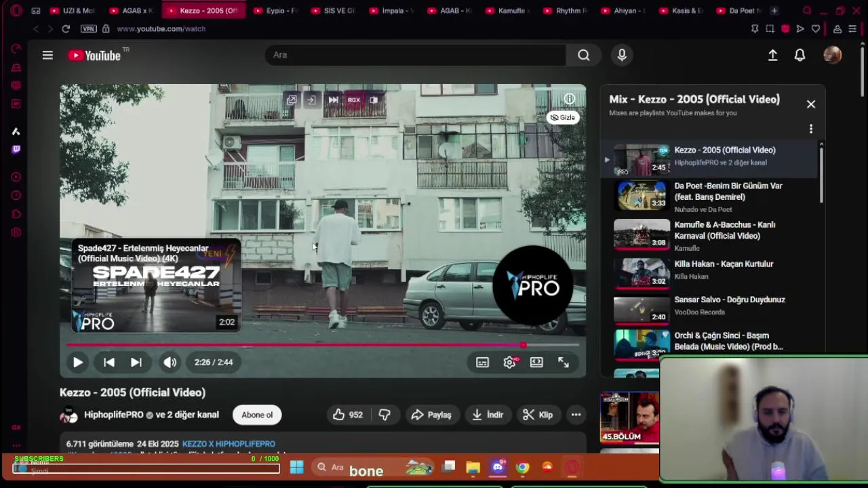Open the YouTube guide hamburger menu

(x=47, y=56)
